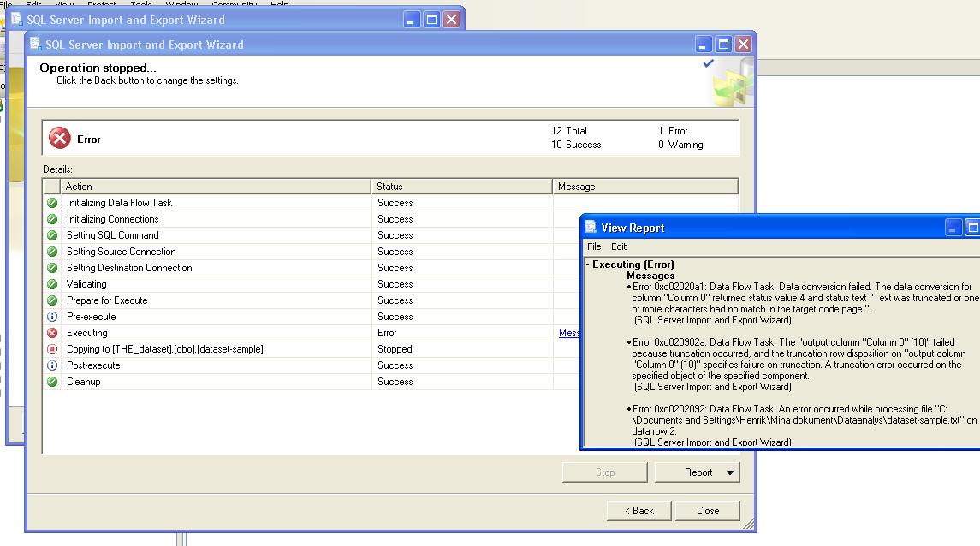Screen dimensions: 980x546
Task: Click the info icon beside Pre-execute
Action: pos(52,317)
